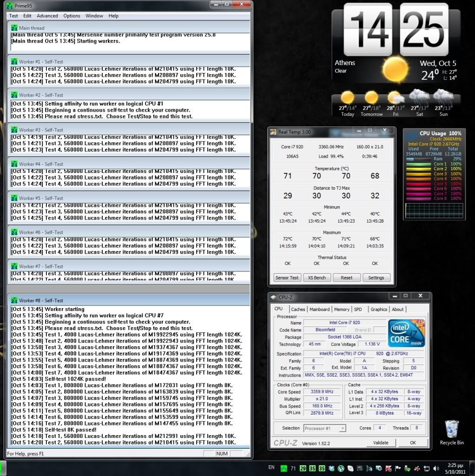The width and height of the screenshot is (475, 476).
Task: Click the CPU-Z title bar icon
Action: pyautogui.click(x=273, y=297)
